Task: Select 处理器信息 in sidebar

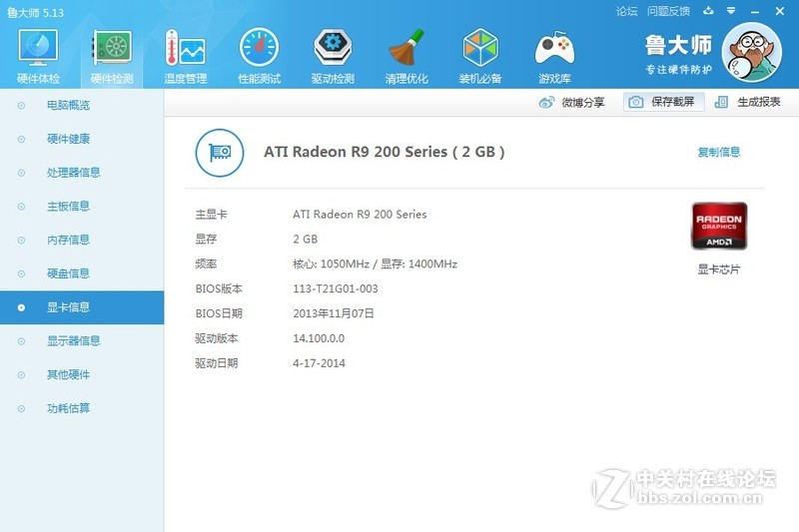Action: [82, 173]
